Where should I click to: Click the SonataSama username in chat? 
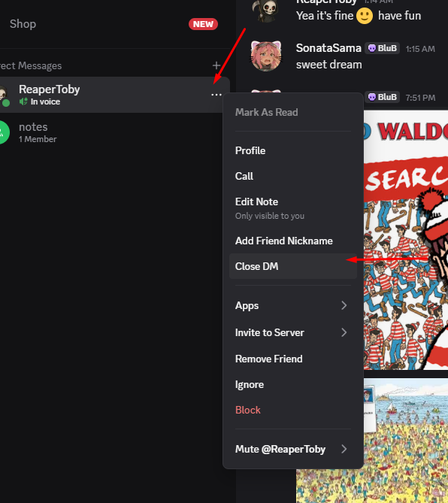pyautogui.click(x=328, y=48)
